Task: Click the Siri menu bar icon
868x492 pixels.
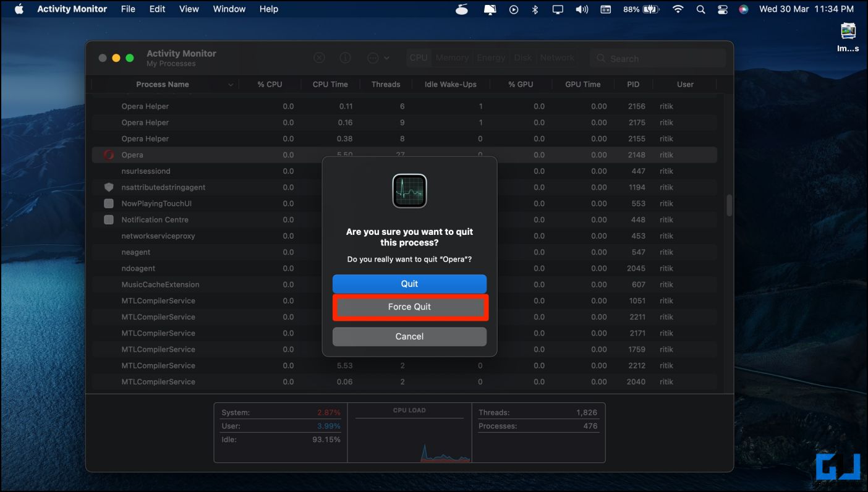Action: point(744,9)
